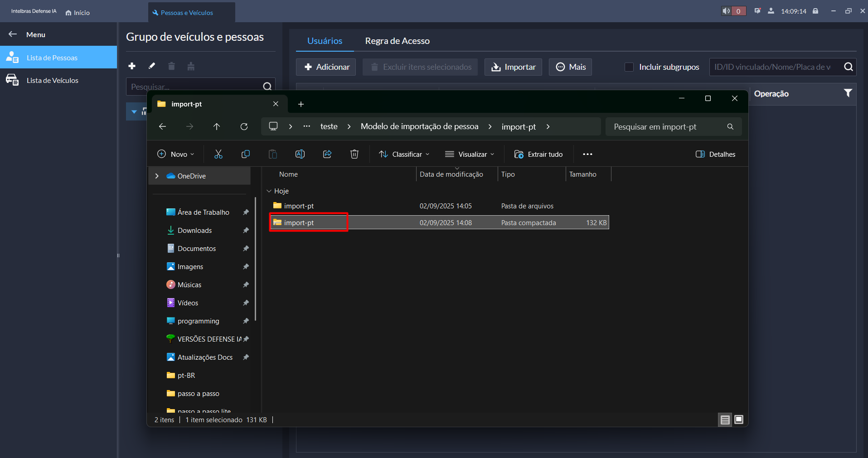The width and height of the screenshot is (868, 458).
Task: Refresh the import-pt folder view
Action: [244, 127]
